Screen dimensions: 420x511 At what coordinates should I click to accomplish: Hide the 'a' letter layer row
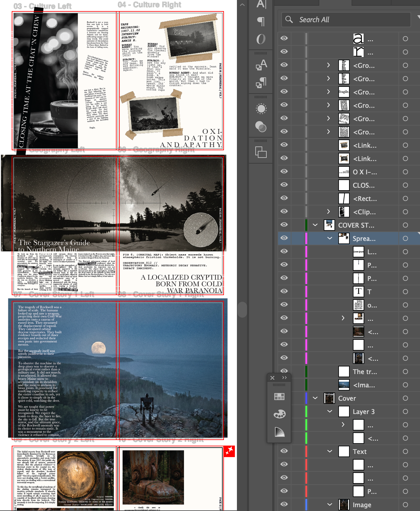pos(284,38)
